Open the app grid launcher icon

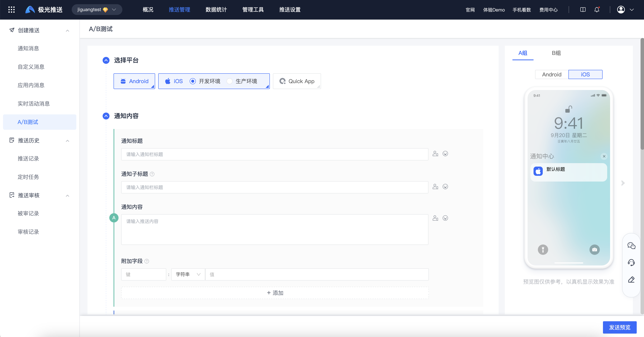coord(12,10)
